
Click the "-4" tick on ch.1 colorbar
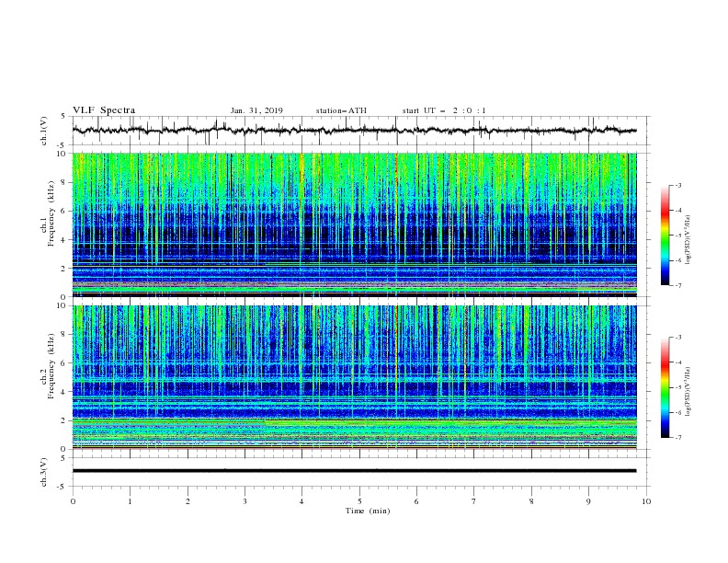tap(677, 211)
